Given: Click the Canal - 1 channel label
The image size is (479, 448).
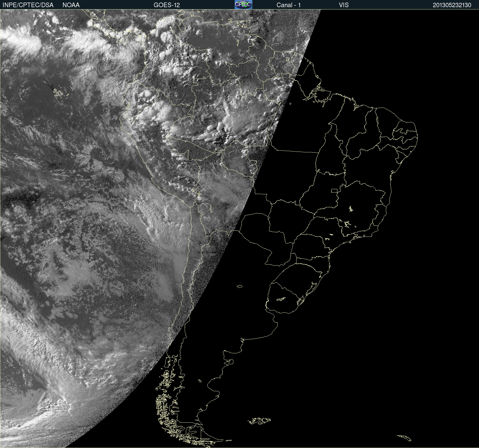Looking at the screenshot, I should tap(289, 5).
